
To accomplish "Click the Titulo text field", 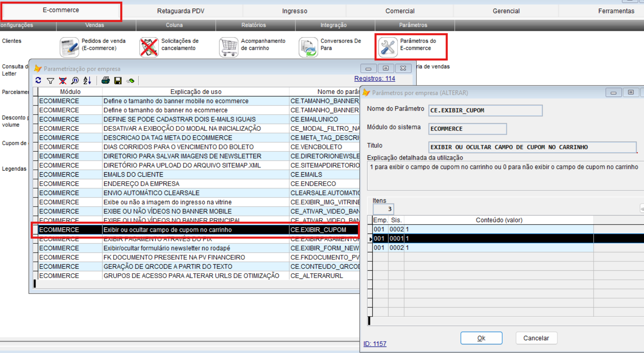I will pos(532,147).
